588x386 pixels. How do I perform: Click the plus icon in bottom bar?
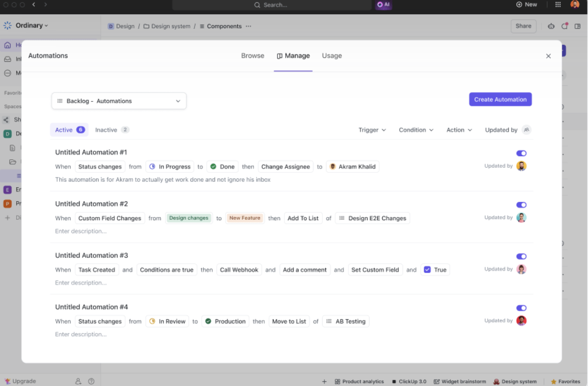click(324, 381)
